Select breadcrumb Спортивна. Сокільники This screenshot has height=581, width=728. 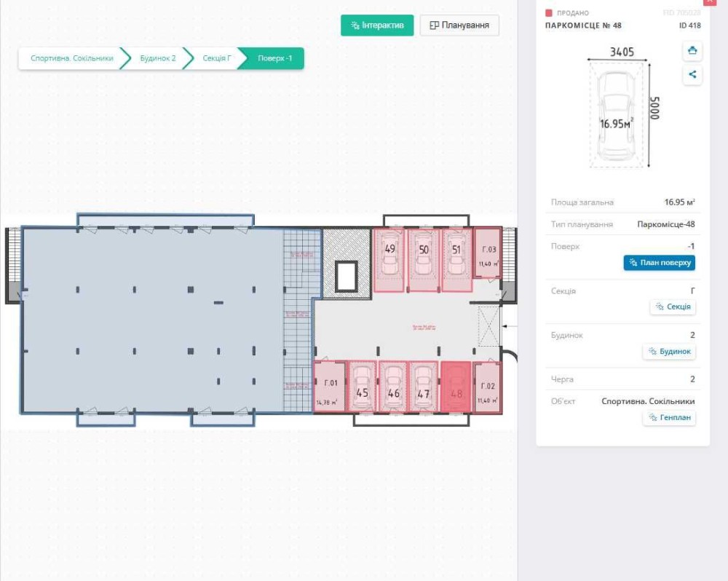click(72, 58)
